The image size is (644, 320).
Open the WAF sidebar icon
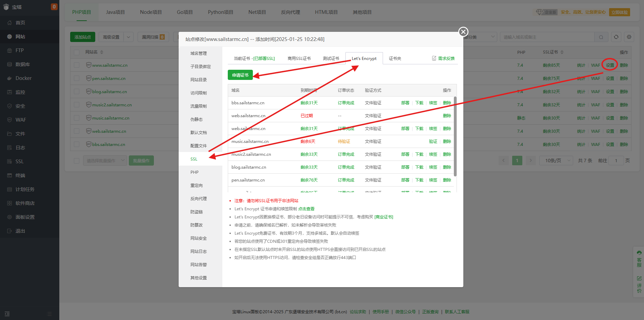click(9, 120)
